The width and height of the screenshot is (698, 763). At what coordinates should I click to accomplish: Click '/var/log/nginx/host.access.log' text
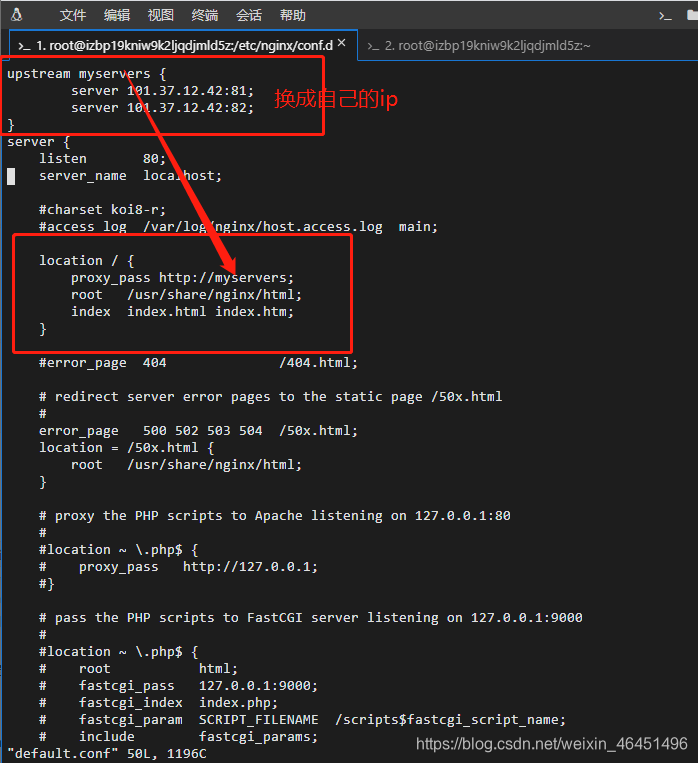click(x=263, y=227)
